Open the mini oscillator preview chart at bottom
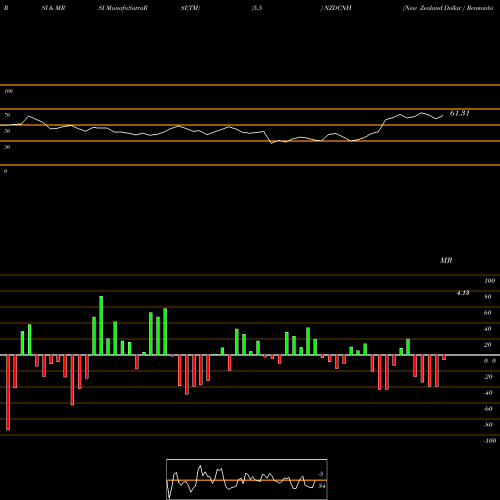The image size is (500, 500). [x=247, y=479]
